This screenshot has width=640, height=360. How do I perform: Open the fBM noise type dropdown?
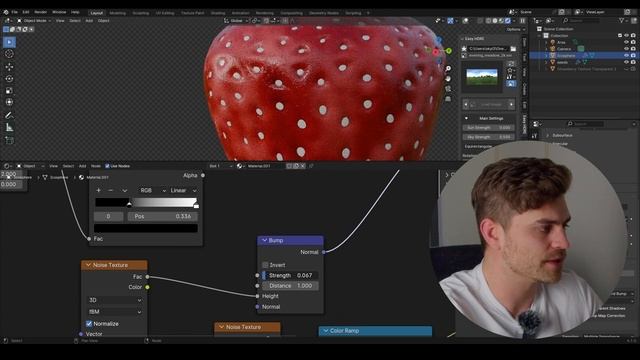click(115, 311)
